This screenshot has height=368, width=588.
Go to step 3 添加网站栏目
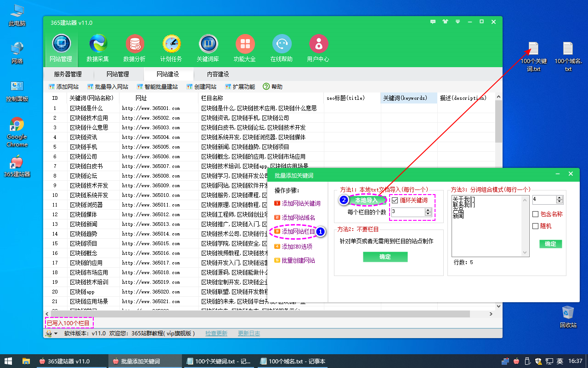tap(295, 232)
